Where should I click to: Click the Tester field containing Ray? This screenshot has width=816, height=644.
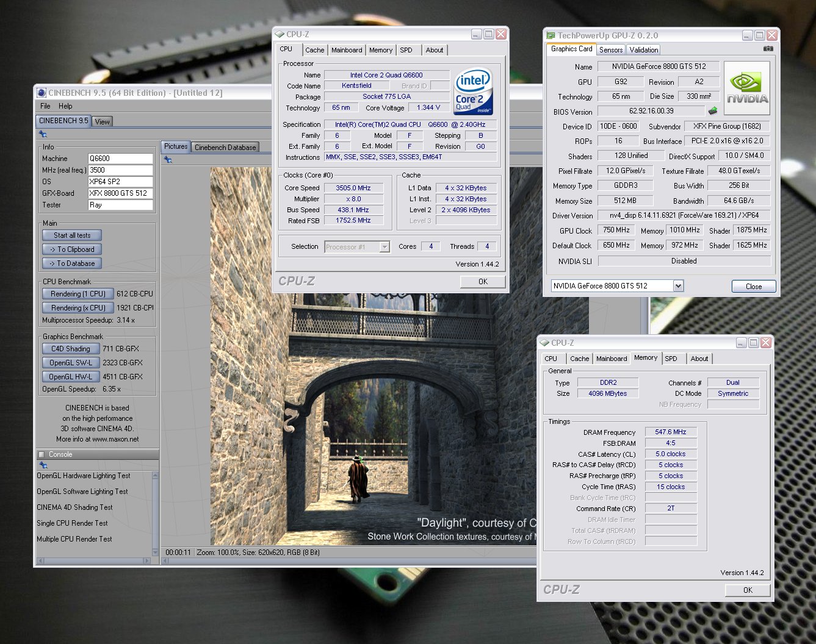(120, 205)
